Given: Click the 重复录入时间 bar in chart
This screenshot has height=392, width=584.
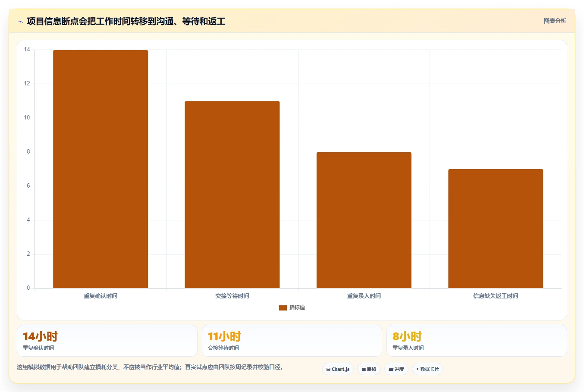Looking at the screenshot, I should [x=364, y=220].
